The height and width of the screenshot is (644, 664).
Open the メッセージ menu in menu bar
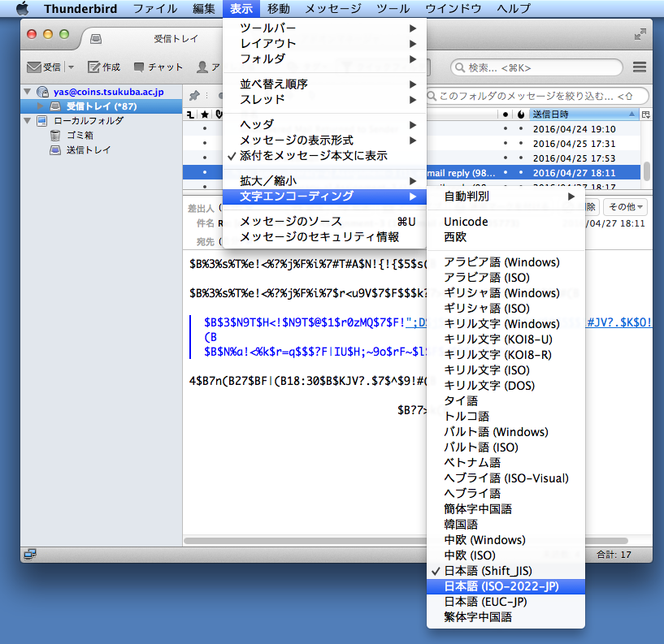(x=333, y=8)
